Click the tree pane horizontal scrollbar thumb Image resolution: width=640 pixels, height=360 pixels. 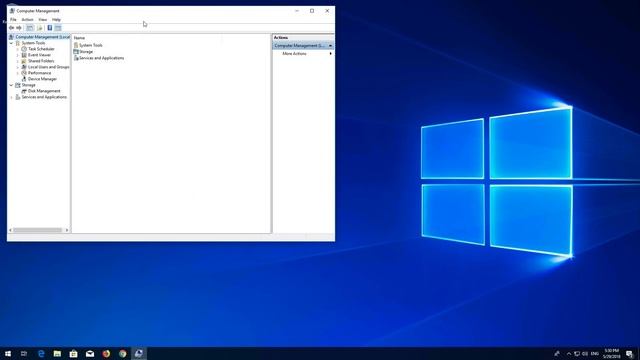pos(38,230)
